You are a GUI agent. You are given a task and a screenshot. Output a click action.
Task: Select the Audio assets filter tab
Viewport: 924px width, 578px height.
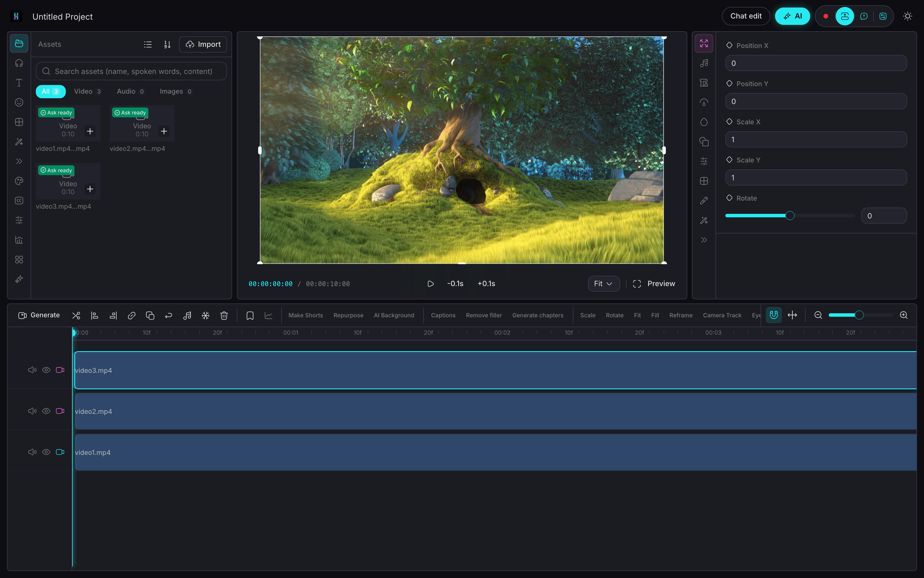(x=130, y=91)
